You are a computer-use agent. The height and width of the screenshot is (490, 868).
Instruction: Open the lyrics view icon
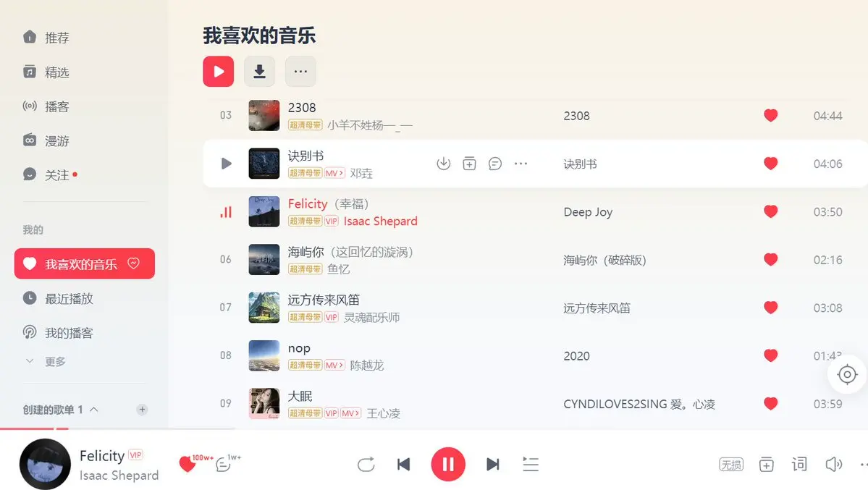(x=799, y=464)
